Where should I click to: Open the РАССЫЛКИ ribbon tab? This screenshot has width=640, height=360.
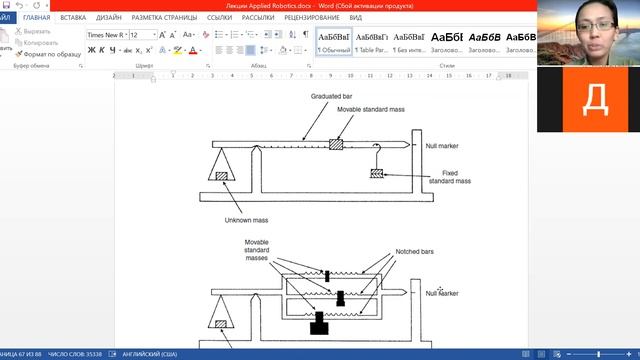point(258,18)
